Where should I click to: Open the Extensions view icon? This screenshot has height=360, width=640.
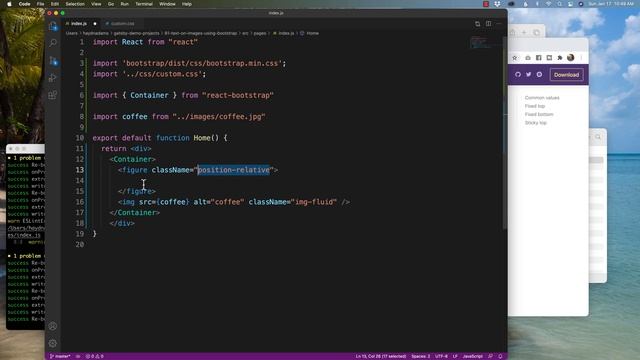pos(53,95)
